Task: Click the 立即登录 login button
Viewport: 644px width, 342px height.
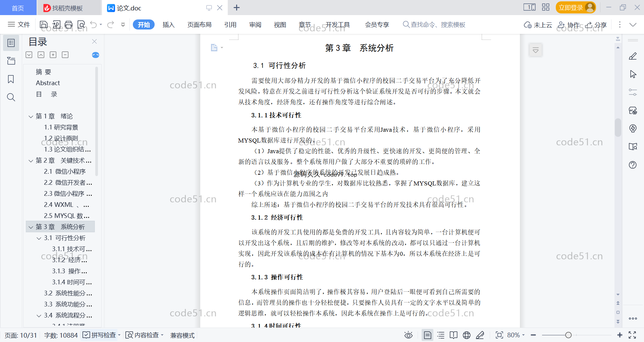Action: pyautogui.click(x=576, y=7)
